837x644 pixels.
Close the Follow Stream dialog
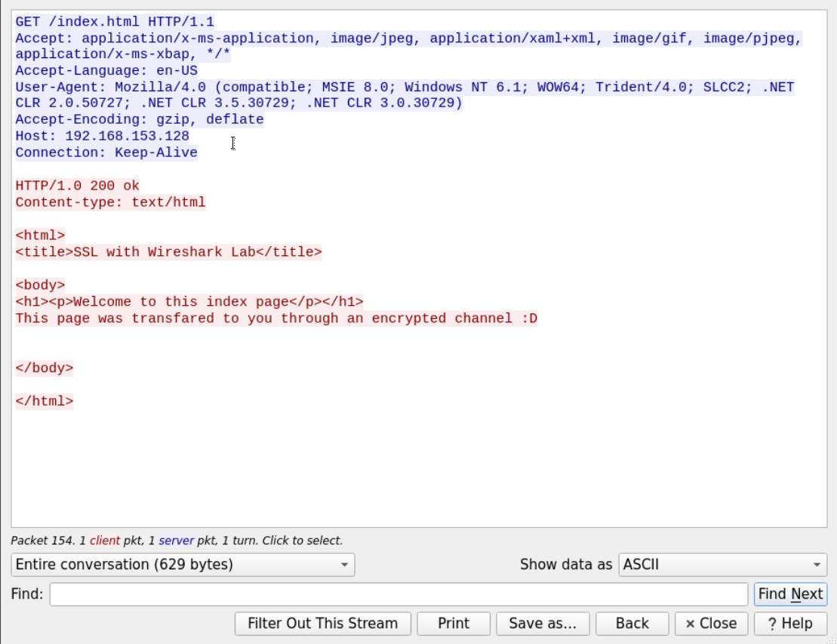pos(710,624)
